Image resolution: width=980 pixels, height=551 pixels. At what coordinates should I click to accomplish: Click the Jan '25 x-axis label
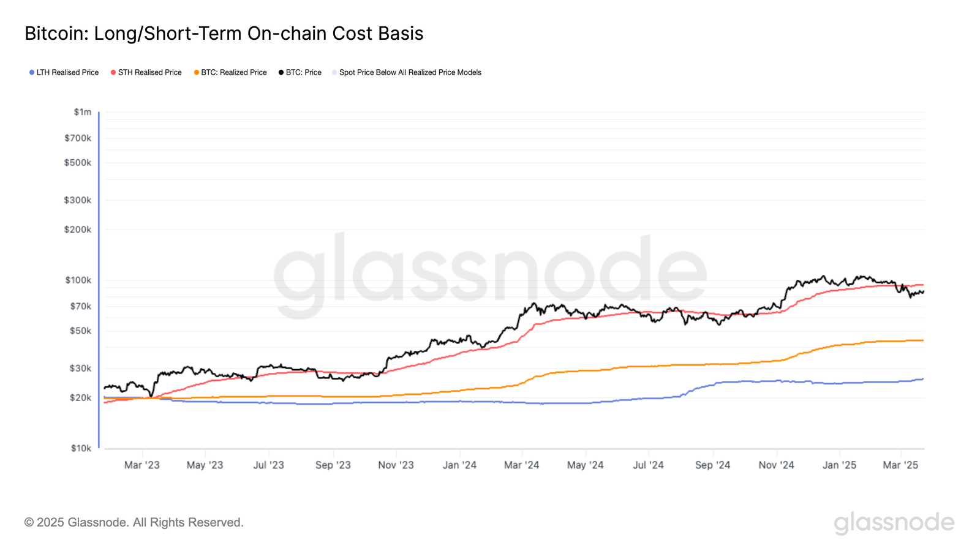(839, 465)
